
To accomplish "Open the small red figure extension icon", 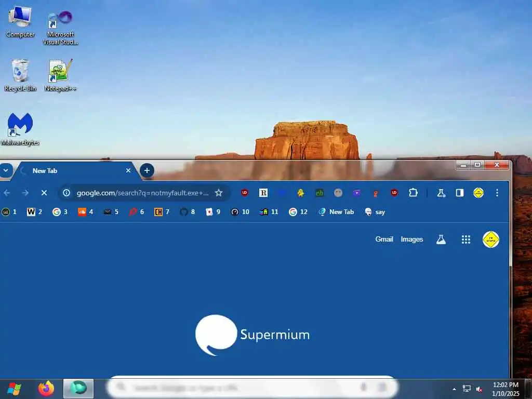I will point(376,193).
